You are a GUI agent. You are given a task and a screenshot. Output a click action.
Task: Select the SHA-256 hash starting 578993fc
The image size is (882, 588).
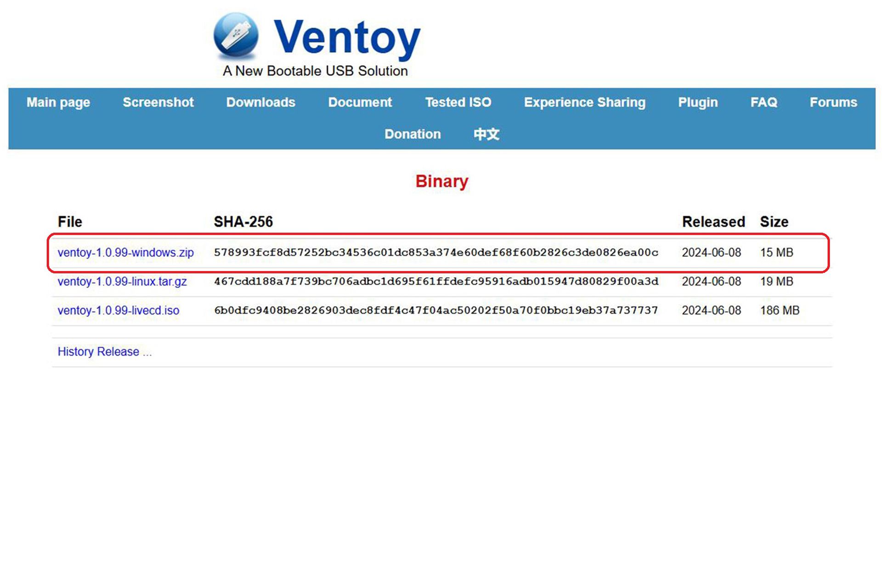(436, 253)
